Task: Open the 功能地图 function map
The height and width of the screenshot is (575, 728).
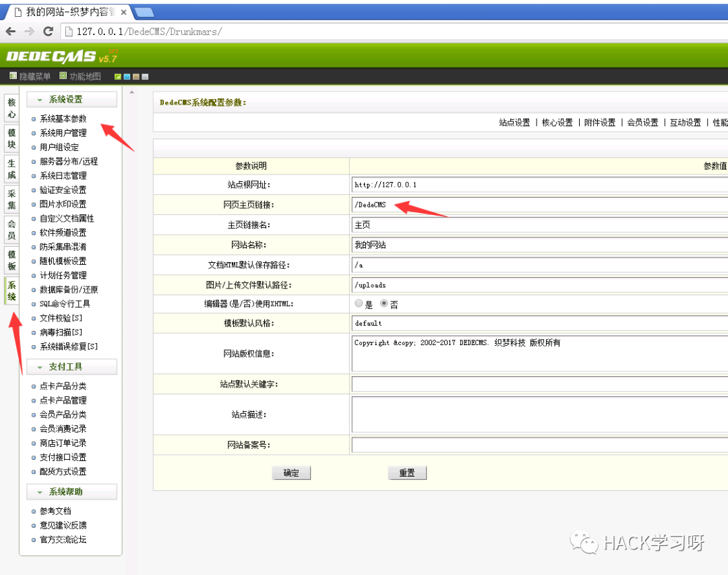Action: point(80,76)
